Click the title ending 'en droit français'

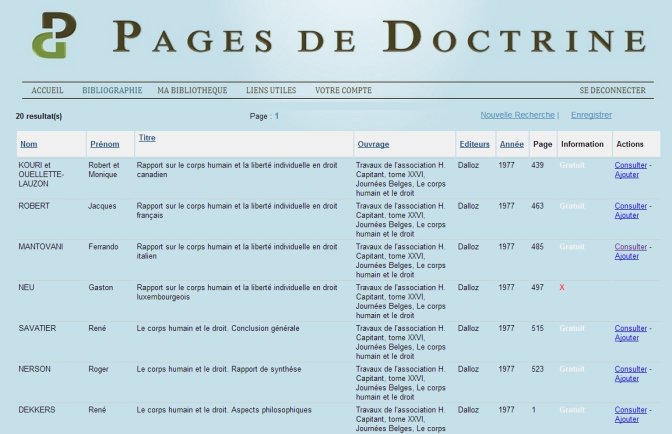tap(237, 210)
